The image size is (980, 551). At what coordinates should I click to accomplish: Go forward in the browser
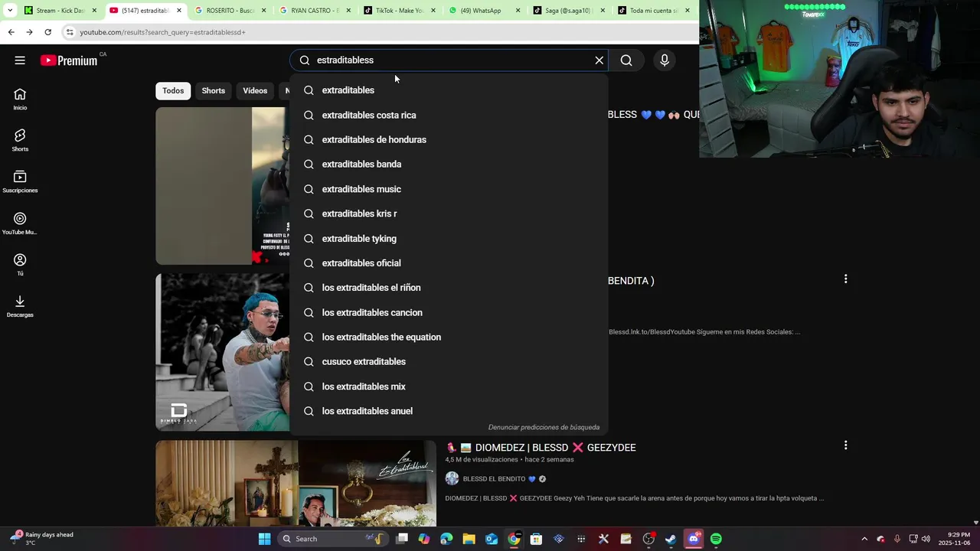[29, 32]
